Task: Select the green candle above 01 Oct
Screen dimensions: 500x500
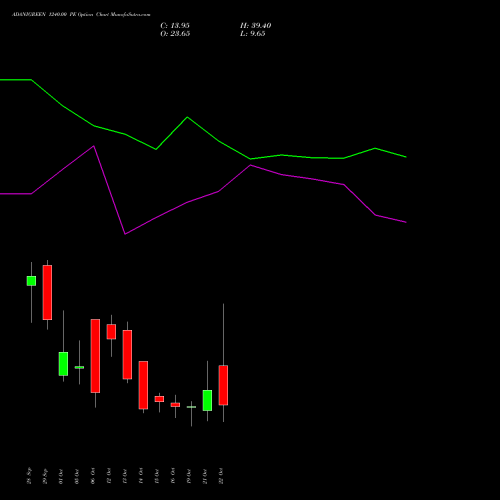Action: pos(63,364)
